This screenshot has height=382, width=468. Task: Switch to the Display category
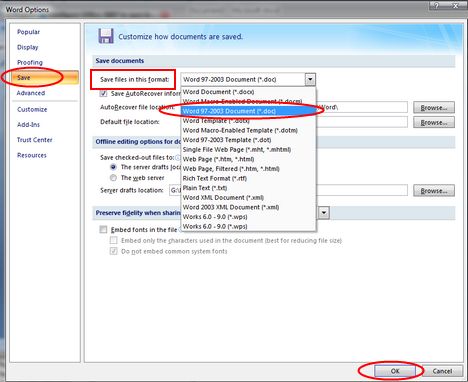pyautogui.click(x=28, y=47)
